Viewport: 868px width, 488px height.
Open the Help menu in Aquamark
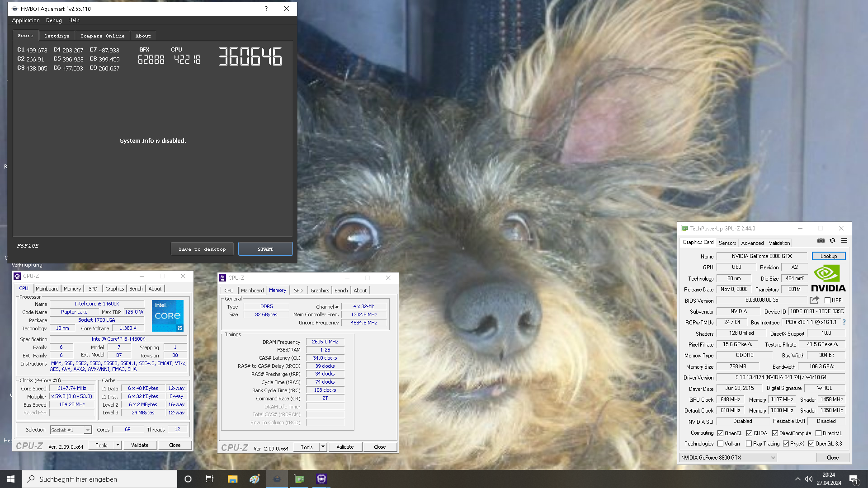click(x=74, y=20)
